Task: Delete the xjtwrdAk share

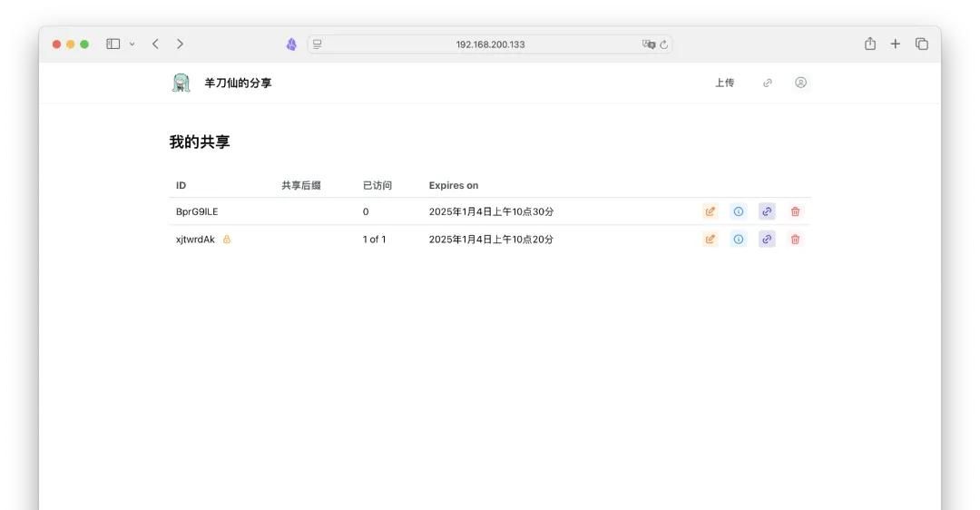Action: (795, 239)
